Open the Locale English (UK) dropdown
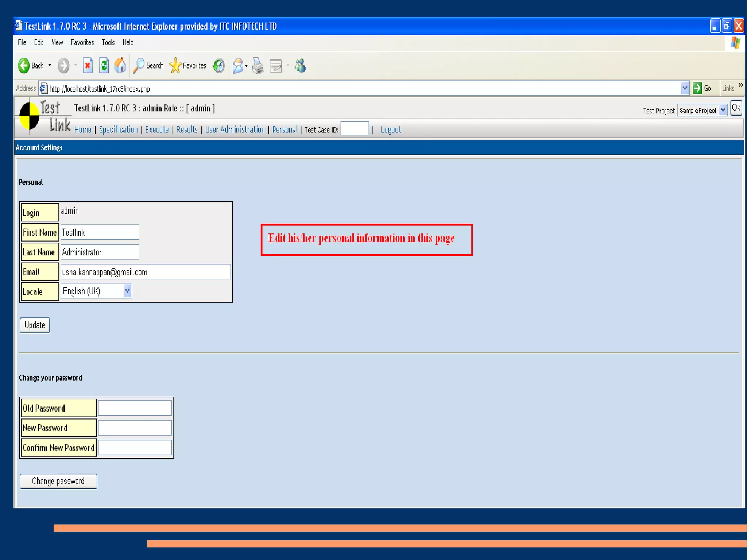The width and height of the screenshot is (747, 560). pyautogui.click(x=96, y=291)
